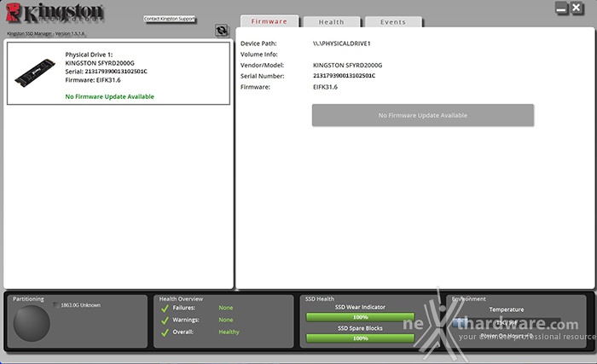Click the Health Overview panel title

[181, 299]
